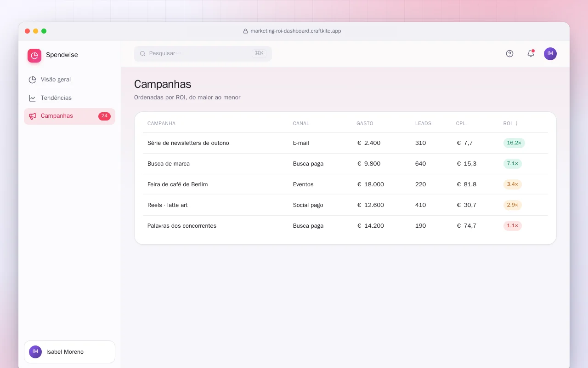Click the lock icon in address bar
Image resolution: width=588 pixels, height=368 pixels.
click(x=245, y=31)
